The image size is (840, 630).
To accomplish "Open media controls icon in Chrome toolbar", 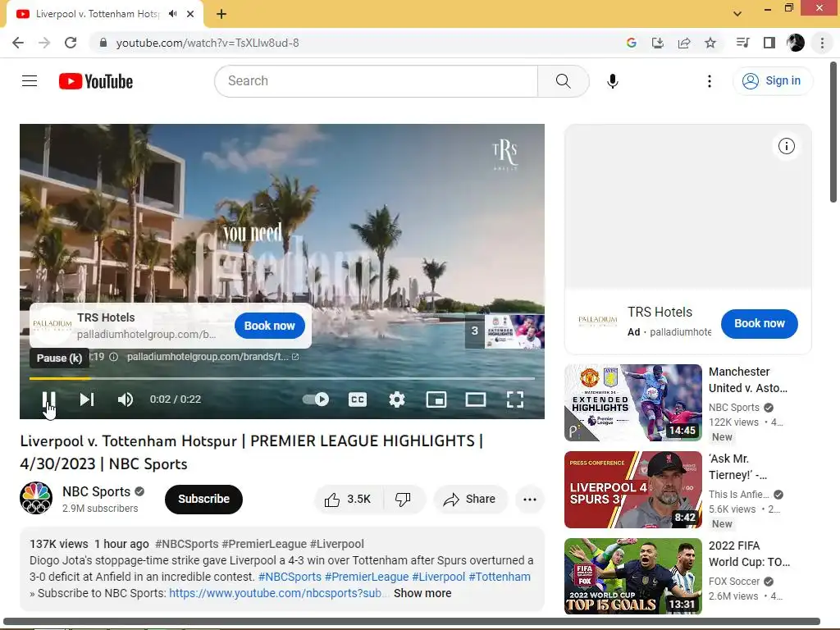I will coord(742,43).
